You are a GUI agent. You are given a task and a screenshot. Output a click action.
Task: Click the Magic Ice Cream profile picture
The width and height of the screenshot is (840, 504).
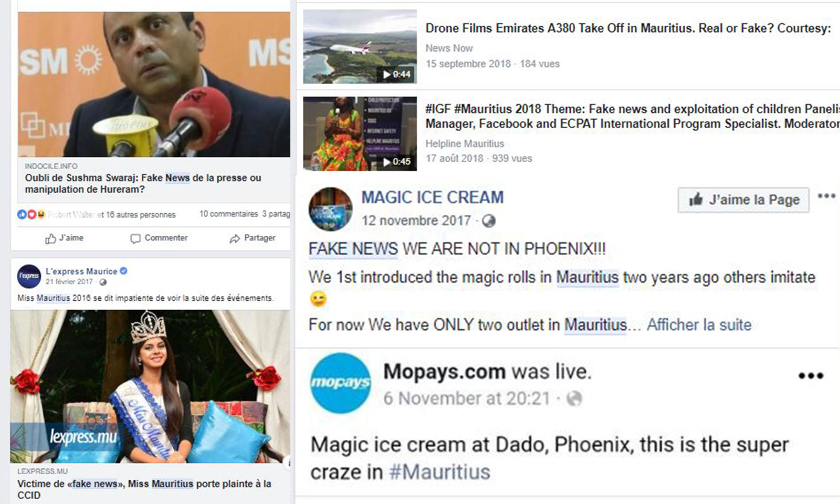[330, 209]
